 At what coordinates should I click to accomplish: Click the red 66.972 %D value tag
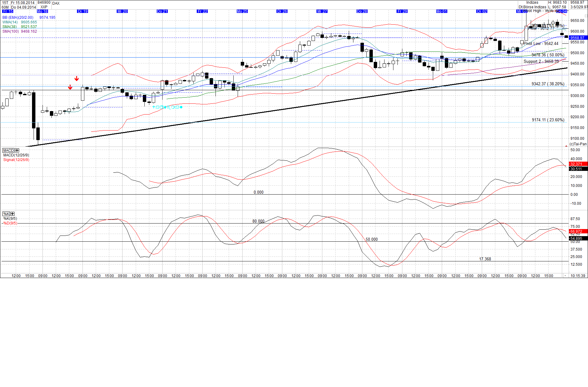click(x=578, y=231)
